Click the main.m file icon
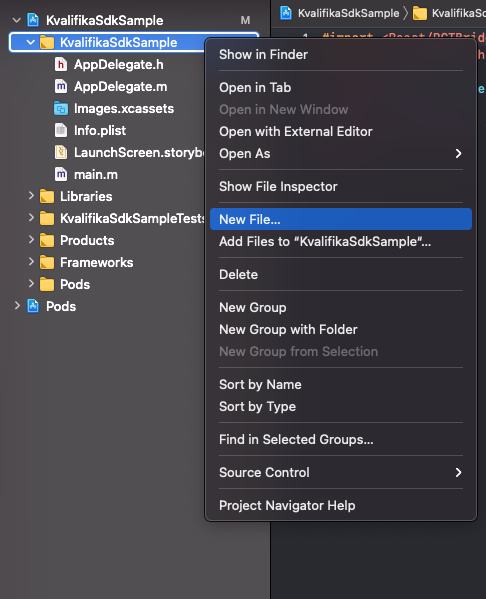 coord(61,175)
